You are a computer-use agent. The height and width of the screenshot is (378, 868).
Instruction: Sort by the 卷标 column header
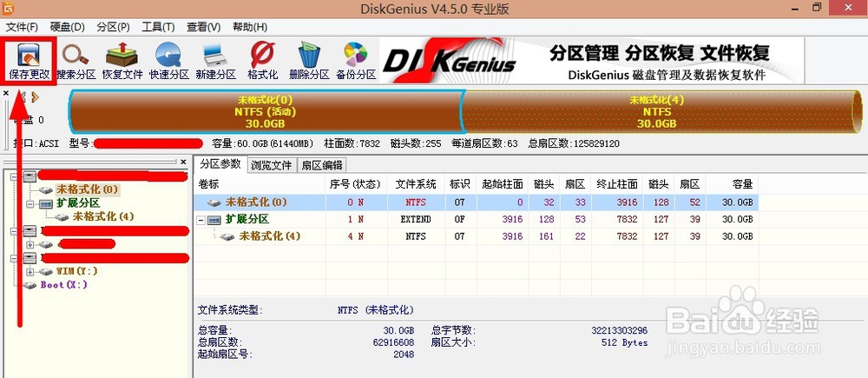pos(259,184)
